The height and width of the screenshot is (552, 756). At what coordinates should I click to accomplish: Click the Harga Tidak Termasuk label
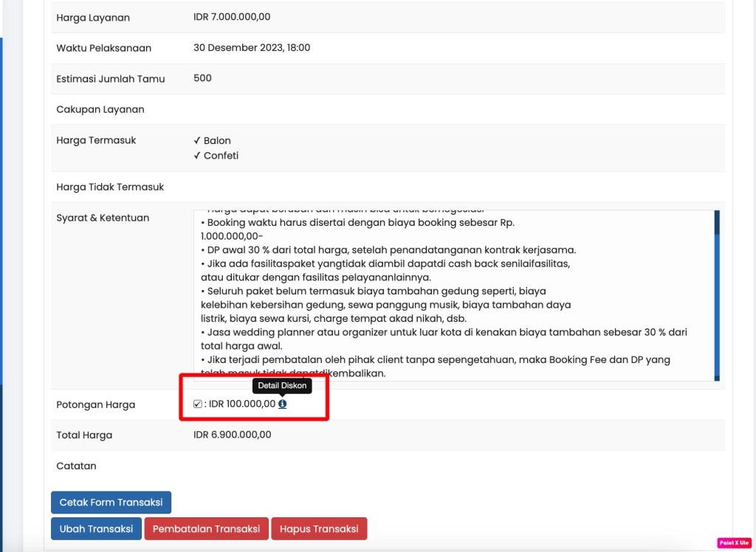(110, 187)
